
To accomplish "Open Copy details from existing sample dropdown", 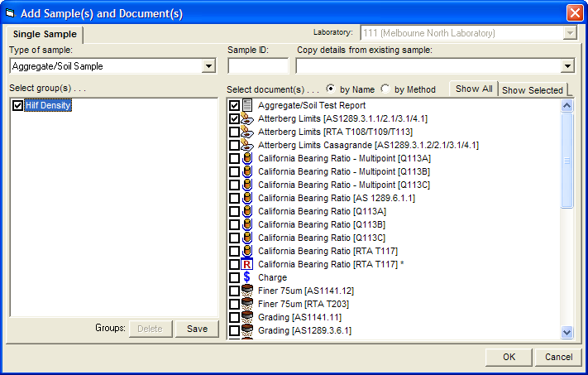I will pos(567,66).
